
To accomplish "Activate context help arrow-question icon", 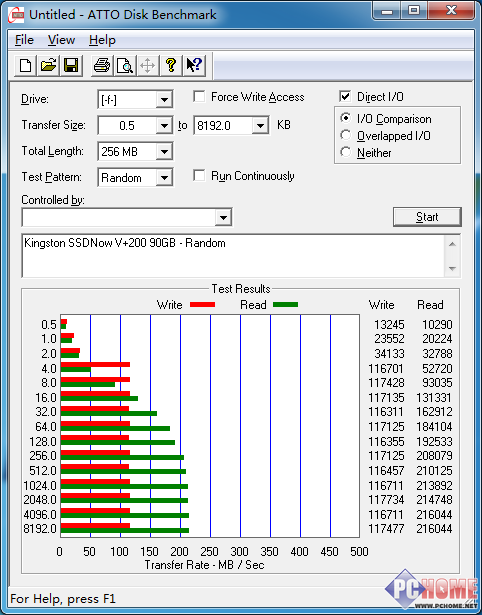I will [194, 65].
